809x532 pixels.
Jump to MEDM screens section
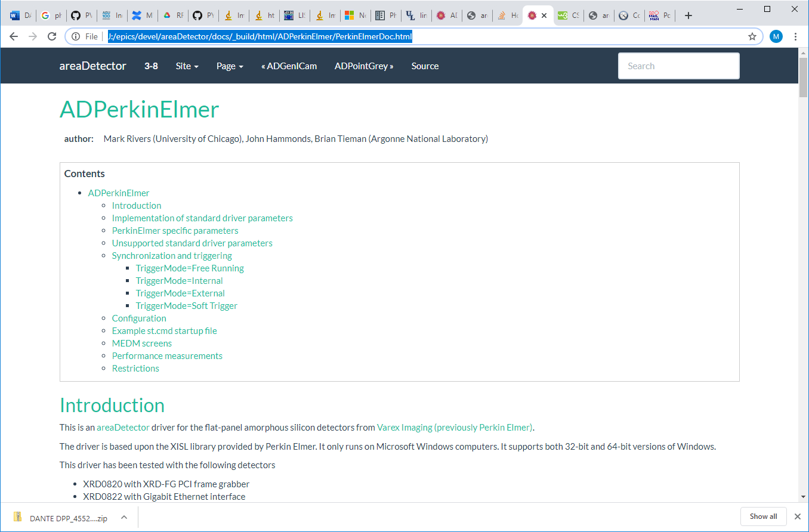(x=142, y=344)
